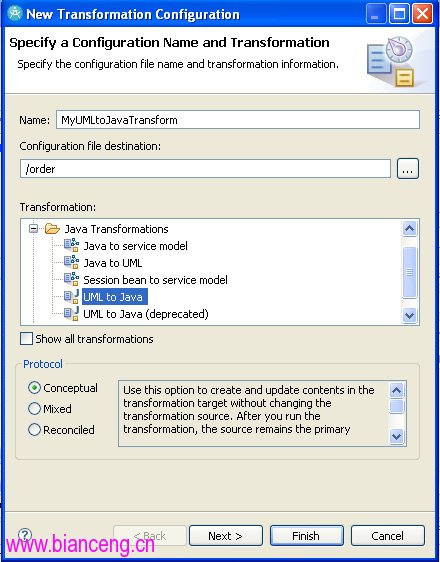Click the UML to Java (deprecated) icon
Screen dimensions: 440x562
point(71,314)
